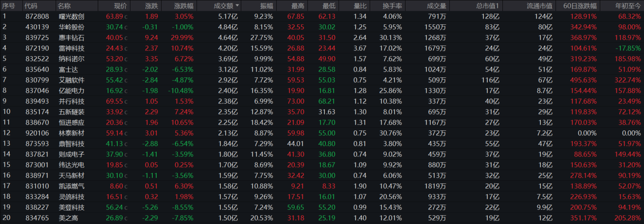The image size is (644, 224).
Task: Select the stock 曙光数创
Action: click(x=71, y=16)
